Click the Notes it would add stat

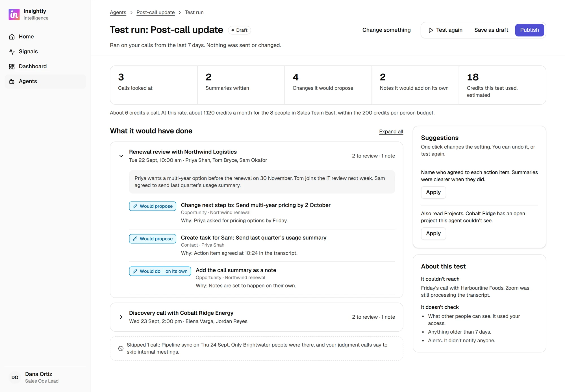(x=415, y=85)
